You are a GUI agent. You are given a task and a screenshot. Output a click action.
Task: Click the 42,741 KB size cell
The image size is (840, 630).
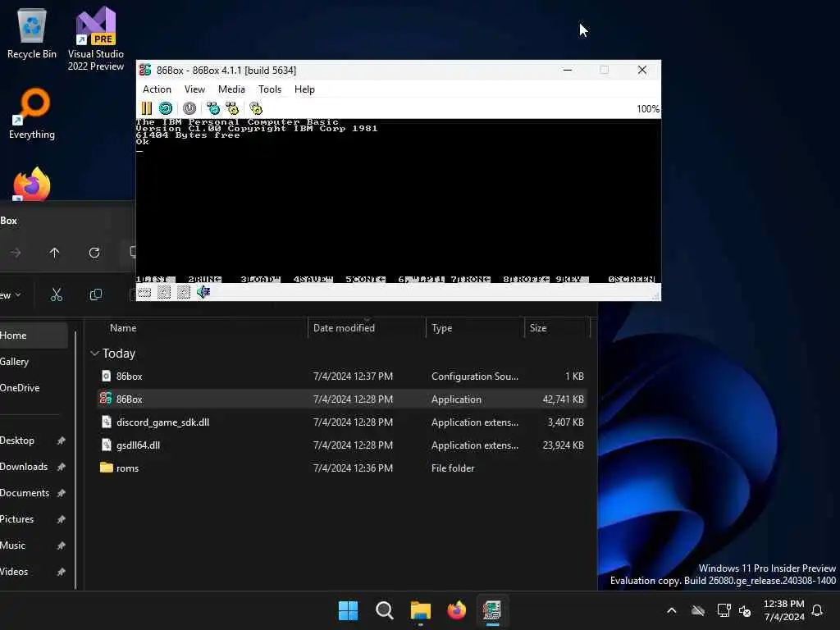563,399
